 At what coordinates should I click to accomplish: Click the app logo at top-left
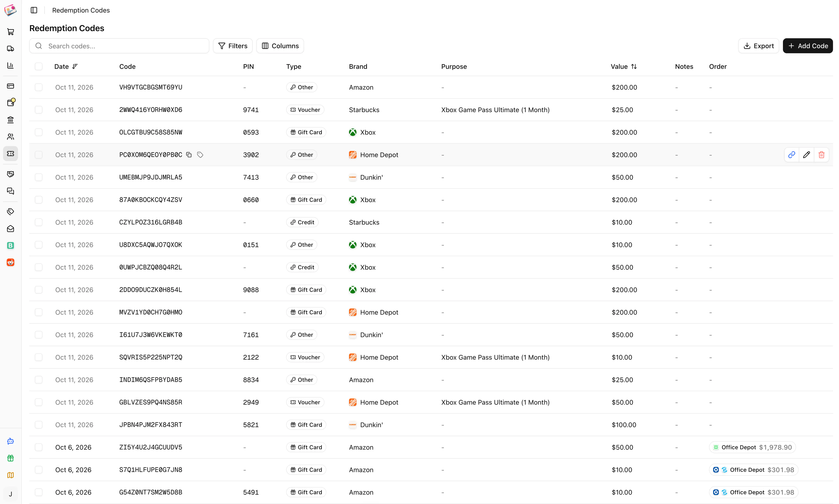pyautogui.click(x=10, y=10)
